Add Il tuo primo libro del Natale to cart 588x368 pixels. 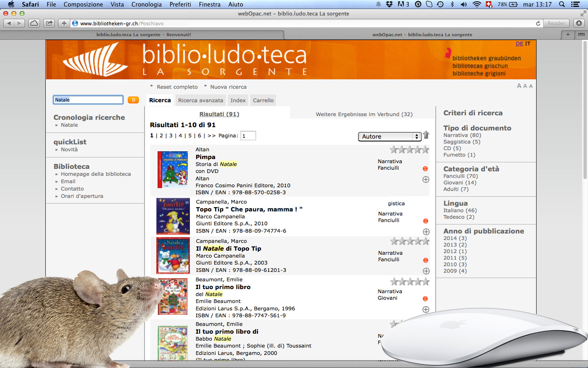pyautogui.click(x=426, y=310)
